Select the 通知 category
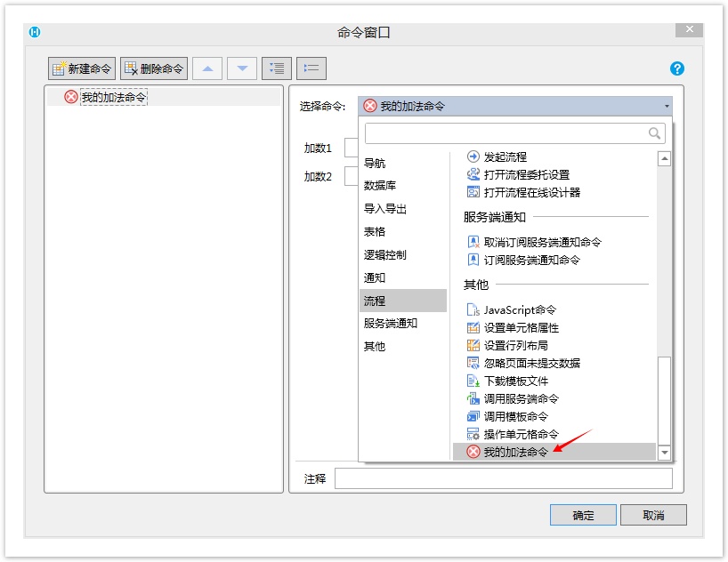 [x=374, y=277]
